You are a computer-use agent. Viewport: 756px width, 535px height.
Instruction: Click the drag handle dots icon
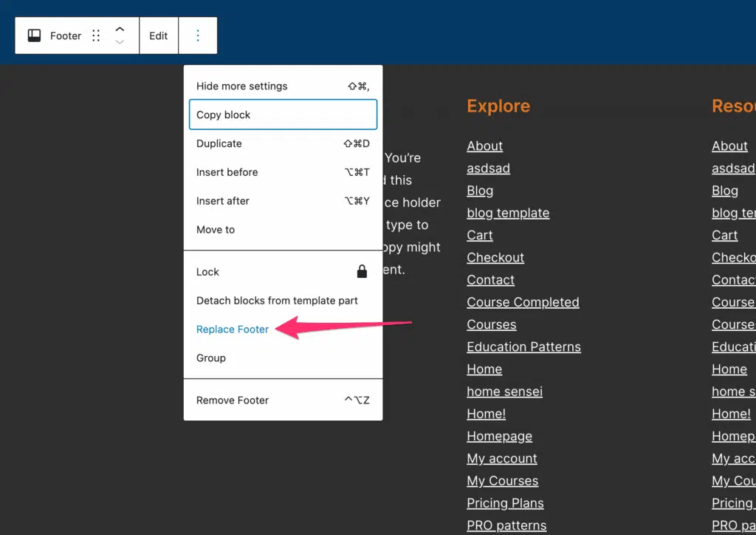tap(96, 35)
